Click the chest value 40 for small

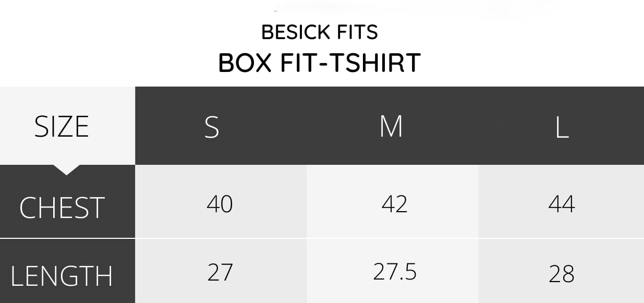tap(220, 204)
